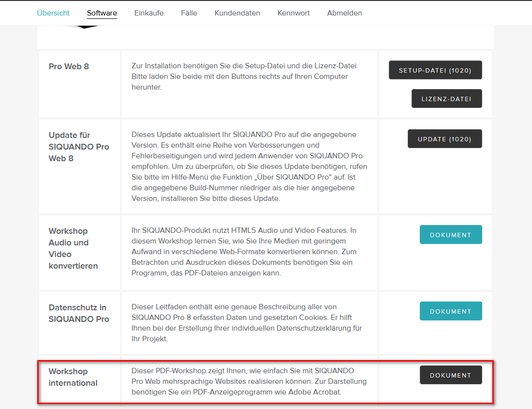The width and height of the screenshot is (532, 409).
Task: Download the SETUP-DATEI (1020) file
Action: click(x=435, y=70)
